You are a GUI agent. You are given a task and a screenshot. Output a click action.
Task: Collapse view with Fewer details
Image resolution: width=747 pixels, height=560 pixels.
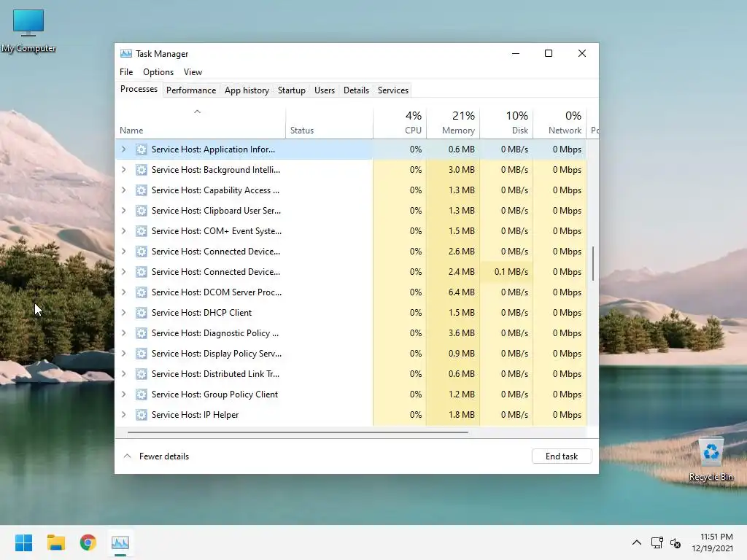pyautogui.click(x=156, y=456)
